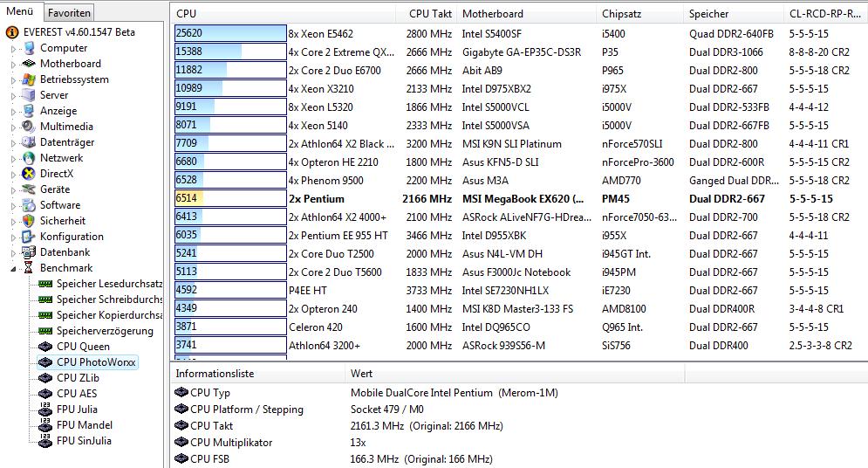868x468 pixels.
Task: Expand the Motherboard tree node
Action: (14, 65)
